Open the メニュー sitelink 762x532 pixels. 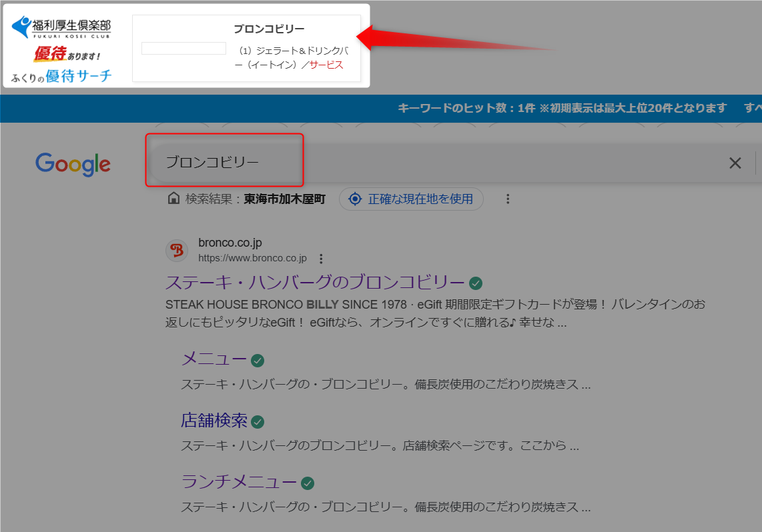214,359
